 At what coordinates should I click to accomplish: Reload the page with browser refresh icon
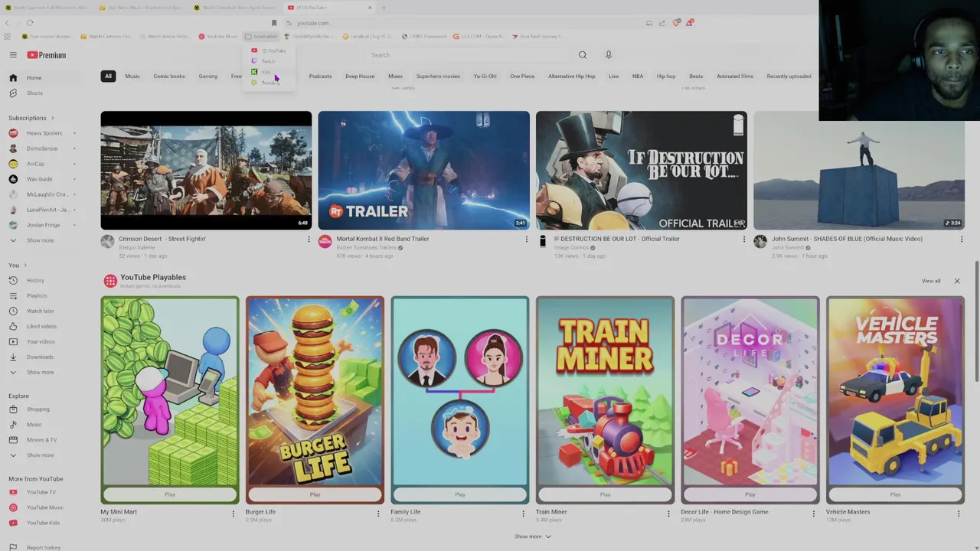(x=30, y=23)
